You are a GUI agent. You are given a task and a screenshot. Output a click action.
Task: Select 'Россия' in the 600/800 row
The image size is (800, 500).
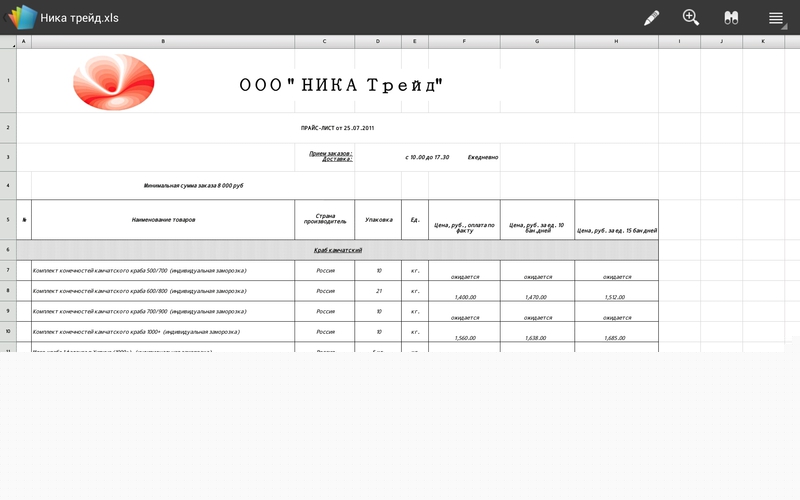324,291
